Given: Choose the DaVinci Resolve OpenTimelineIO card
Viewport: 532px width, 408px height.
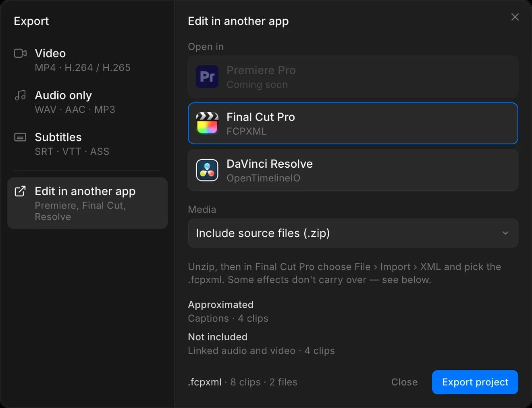Looking at the screenshot, I should (353, 170).
